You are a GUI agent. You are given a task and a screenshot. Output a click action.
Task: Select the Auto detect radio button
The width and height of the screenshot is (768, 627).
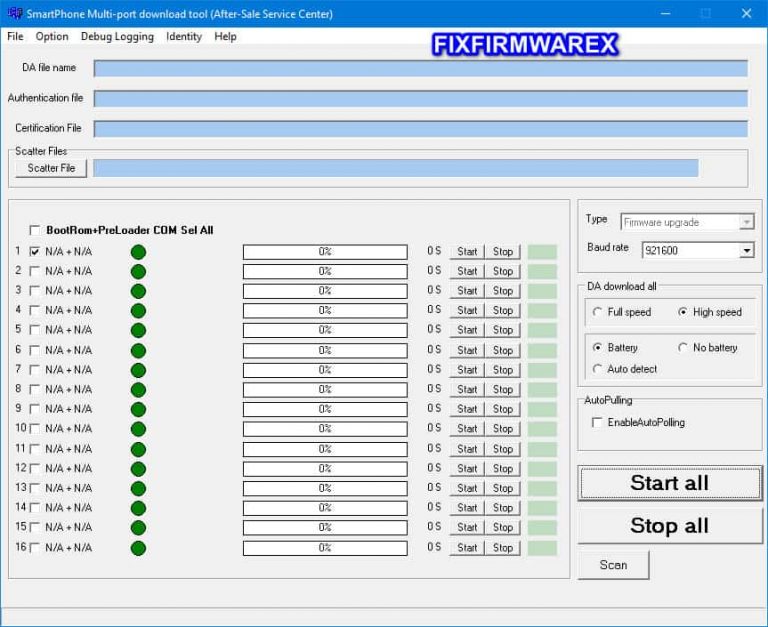click(x=597, y=369)
